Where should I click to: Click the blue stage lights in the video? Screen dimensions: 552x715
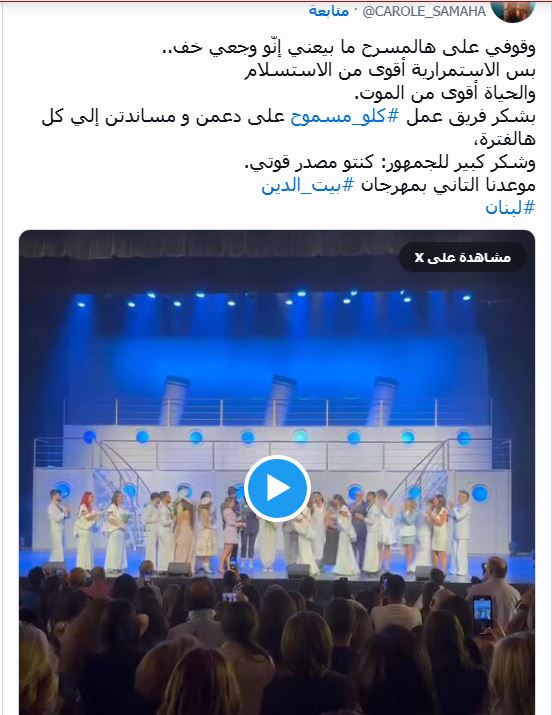point(273,297)
